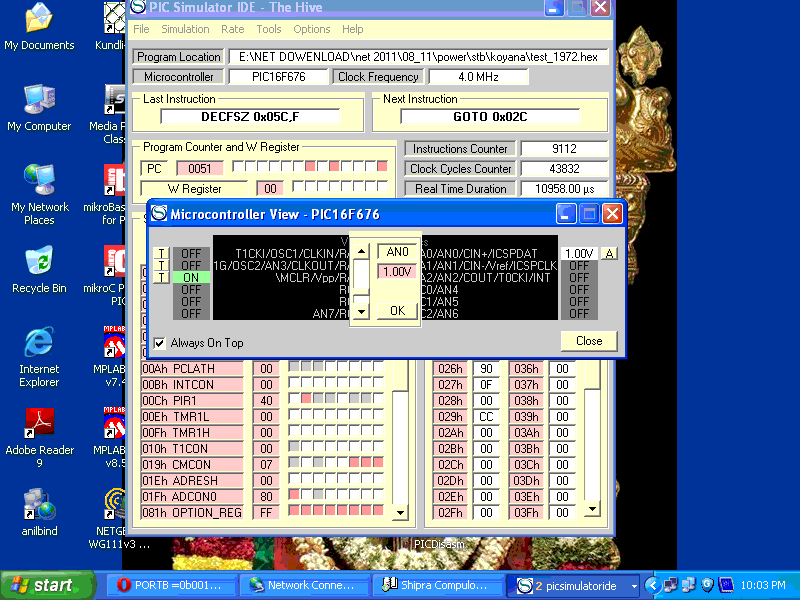Click the Clock Cycles Counter value 43832

coord(564,169)
